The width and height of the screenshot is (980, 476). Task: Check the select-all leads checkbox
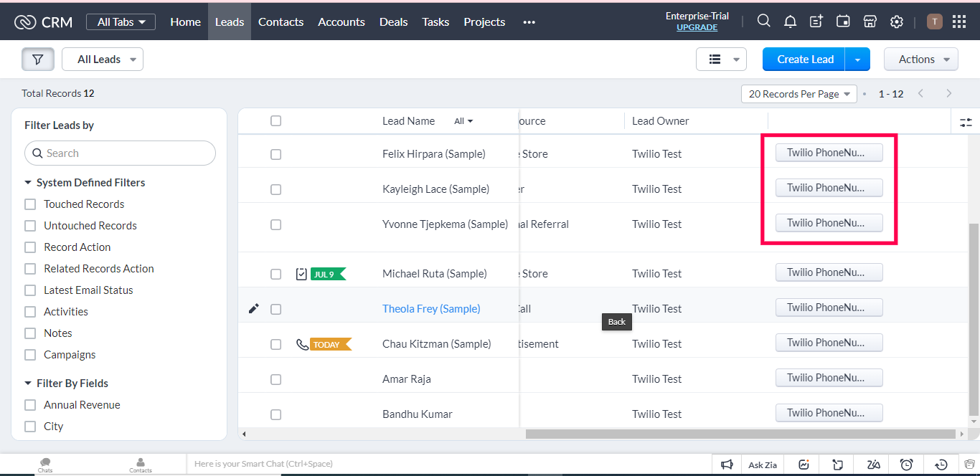(275, 120)
